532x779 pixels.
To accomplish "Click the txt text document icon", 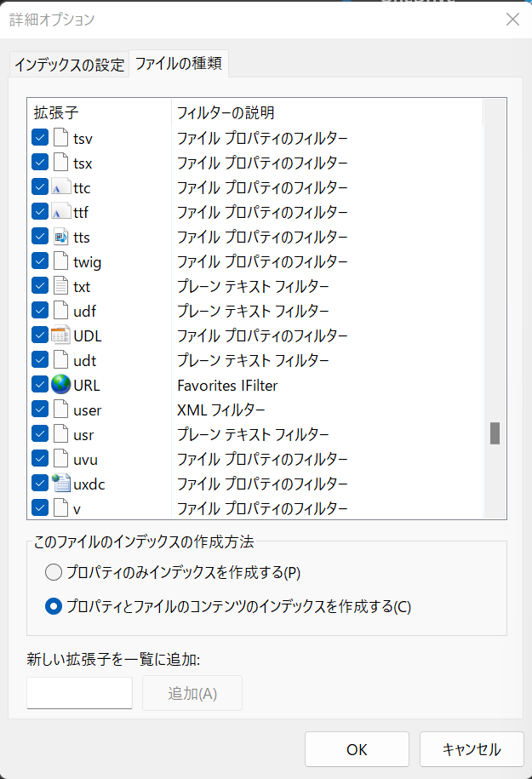I will (x=60, y=286).
